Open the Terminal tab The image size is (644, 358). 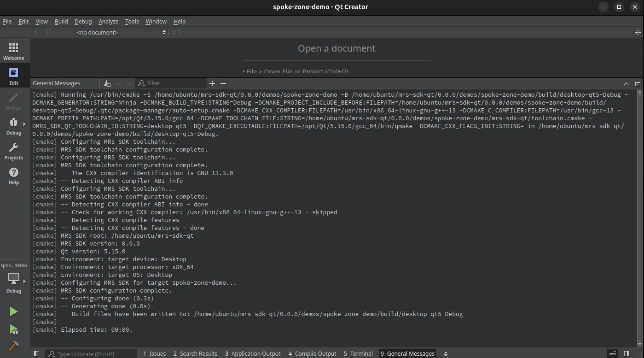358,354
